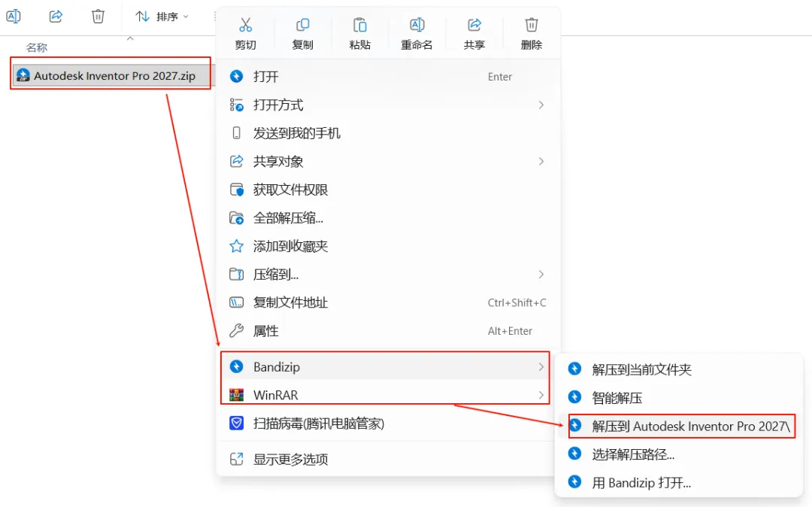Select 解压到 Autodesk Inventor Pro 2027\ option

[679, 427]
